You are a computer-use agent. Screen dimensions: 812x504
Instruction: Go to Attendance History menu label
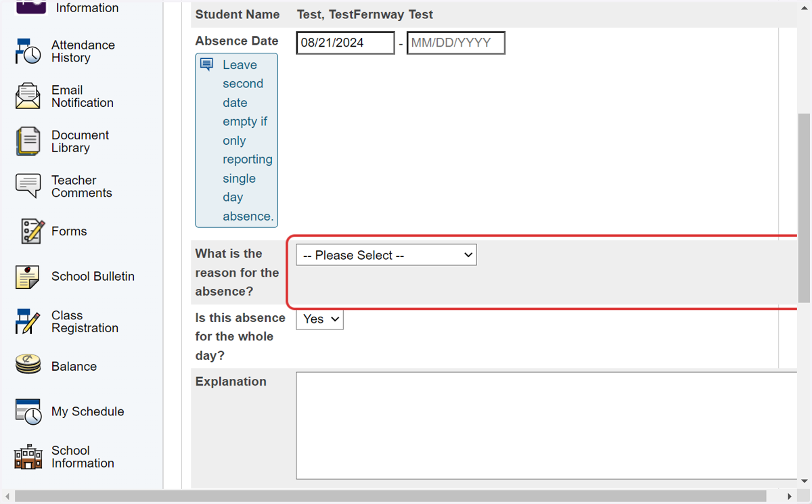point(83,51)
